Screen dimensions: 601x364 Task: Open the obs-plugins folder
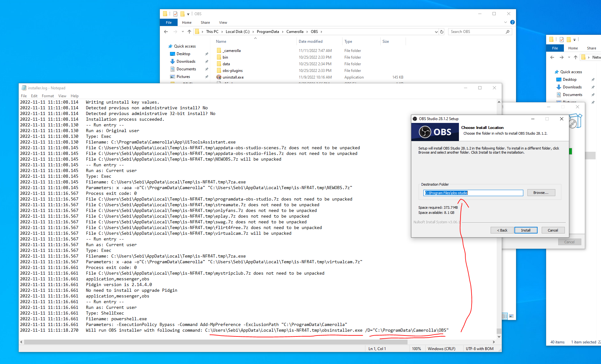tap(232, 70)
